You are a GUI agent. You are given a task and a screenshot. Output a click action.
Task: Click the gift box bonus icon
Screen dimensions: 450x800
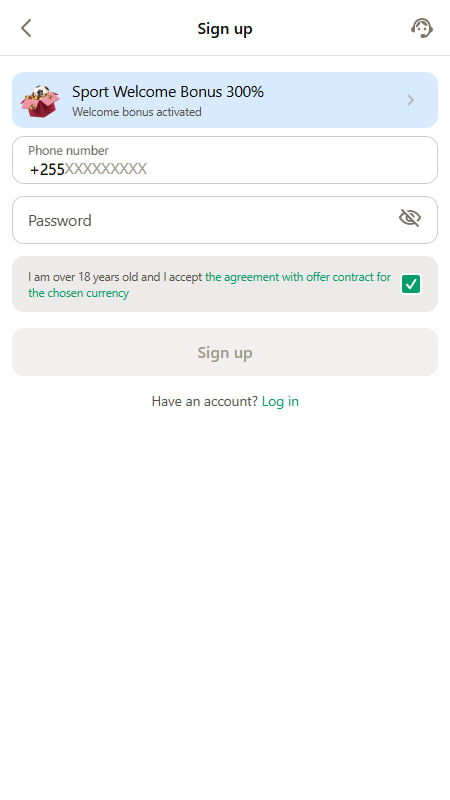click(x=40, y=101)
